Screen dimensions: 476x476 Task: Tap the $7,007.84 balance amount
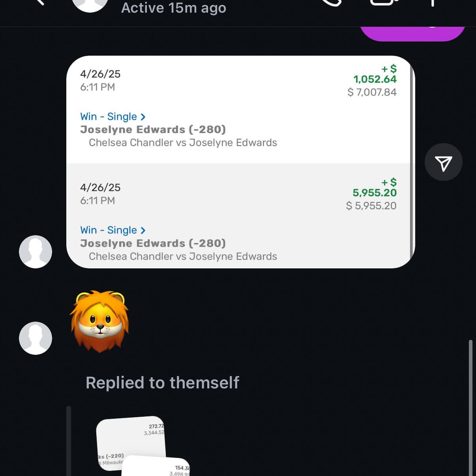click(x=372, y=92)
